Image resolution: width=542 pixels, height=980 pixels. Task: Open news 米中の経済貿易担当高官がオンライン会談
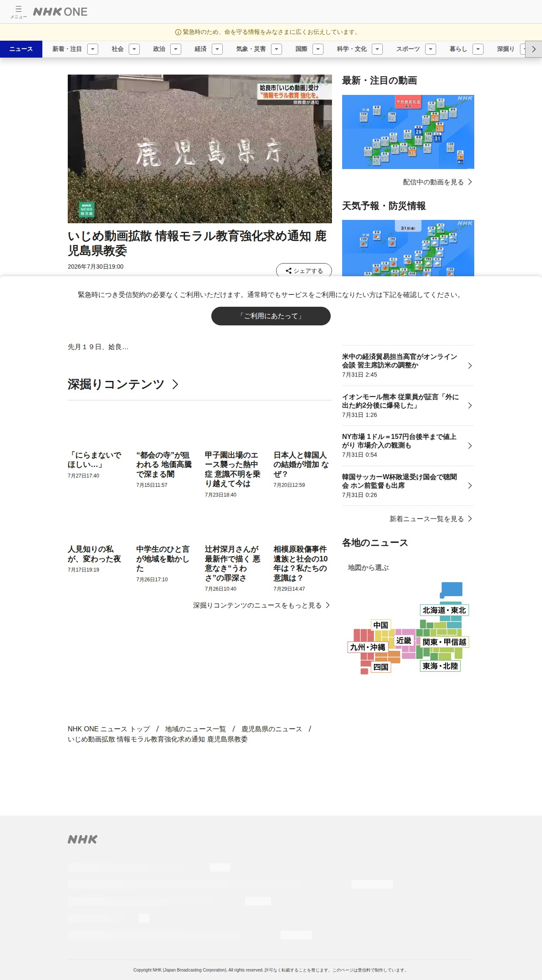pyautogui.click(x=408, y=365)
